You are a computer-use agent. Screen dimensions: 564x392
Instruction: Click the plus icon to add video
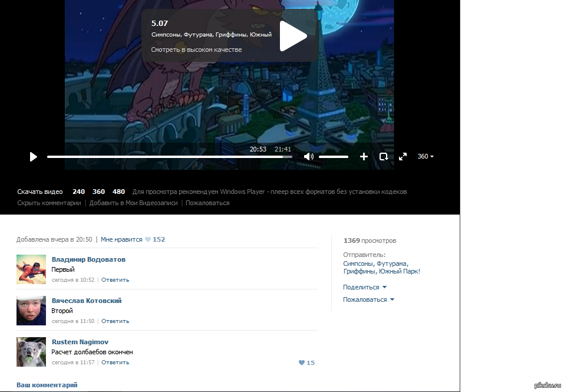pos(364,157)
